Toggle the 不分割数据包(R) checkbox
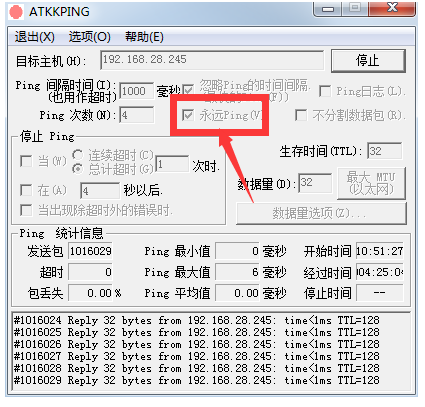Viewport: 425px width, 407px height. click(301, 115)
